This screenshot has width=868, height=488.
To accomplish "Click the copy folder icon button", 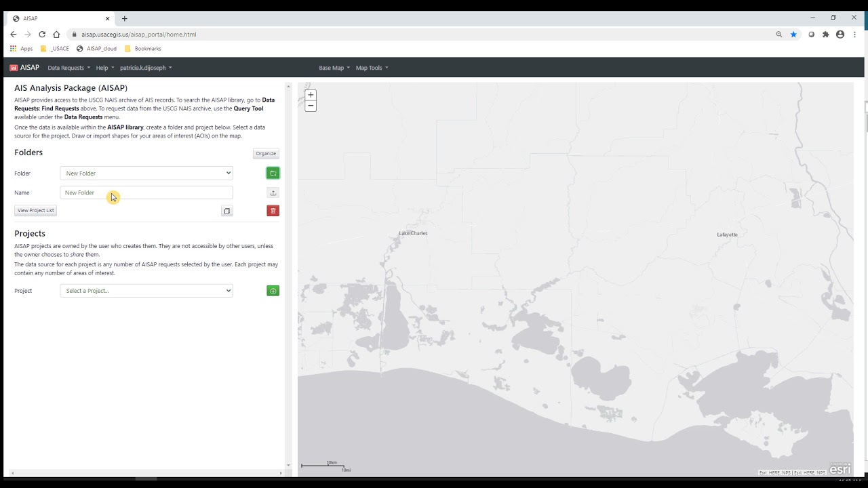I will point(227,211).
